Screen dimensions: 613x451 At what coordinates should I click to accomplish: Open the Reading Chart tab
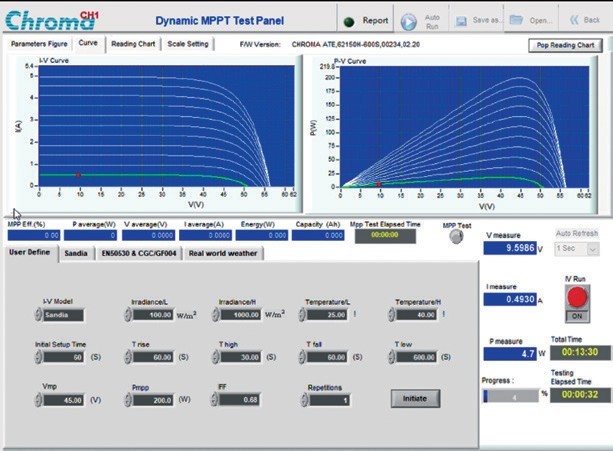133,44
